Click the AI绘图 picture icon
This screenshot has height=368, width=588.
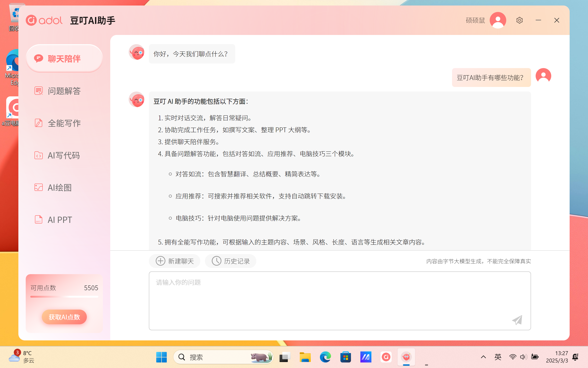click(38, 187)
